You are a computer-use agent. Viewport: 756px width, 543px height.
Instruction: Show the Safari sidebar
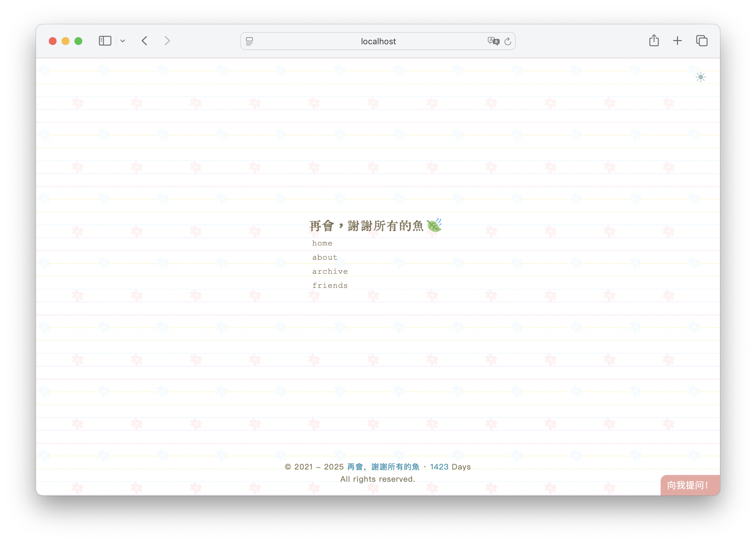pos(105,41)
